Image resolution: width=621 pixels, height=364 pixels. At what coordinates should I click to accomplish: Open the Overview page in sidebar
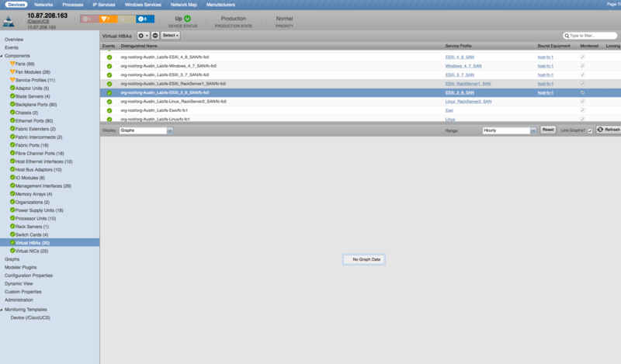(x=14, y=40)
